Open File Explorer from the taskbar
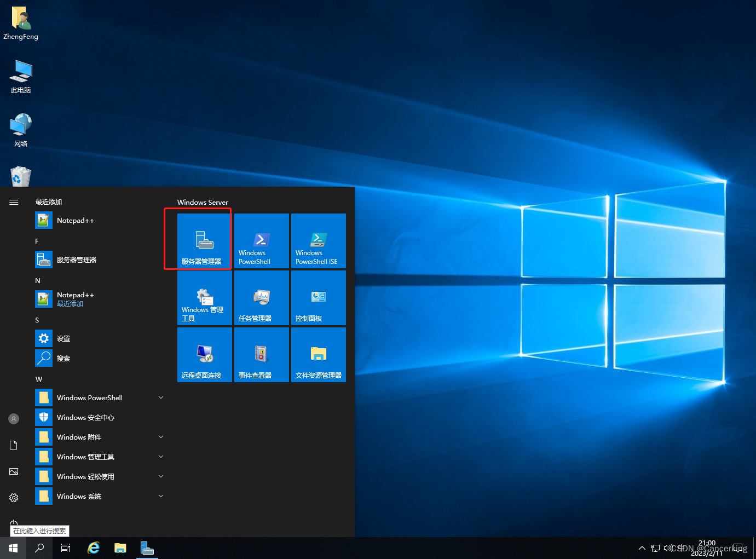This screenshot has height=559, width=756. coord(120,548)
